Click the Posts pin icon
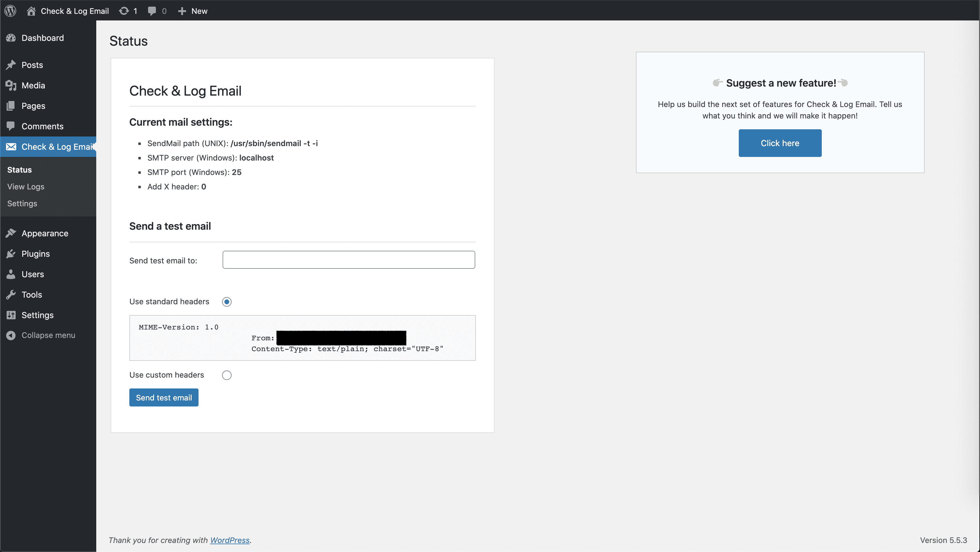980x552 pixels. [x=11, y=65]
